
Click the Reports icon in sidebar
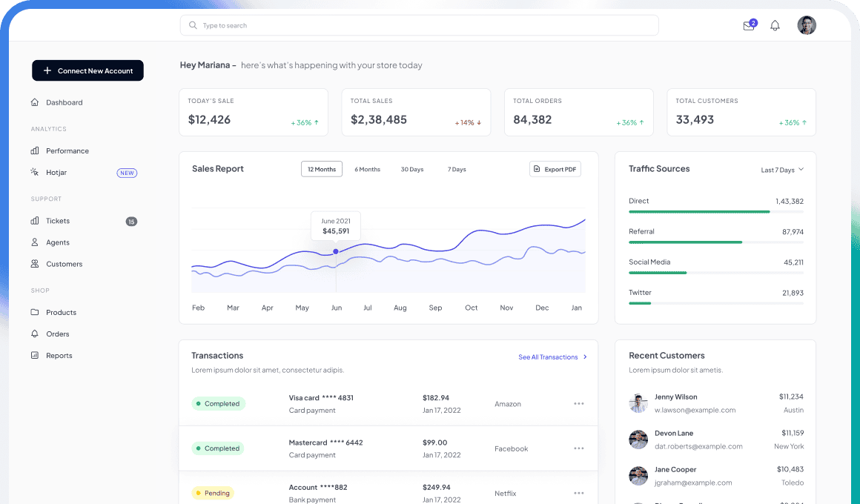coord(35,356)
